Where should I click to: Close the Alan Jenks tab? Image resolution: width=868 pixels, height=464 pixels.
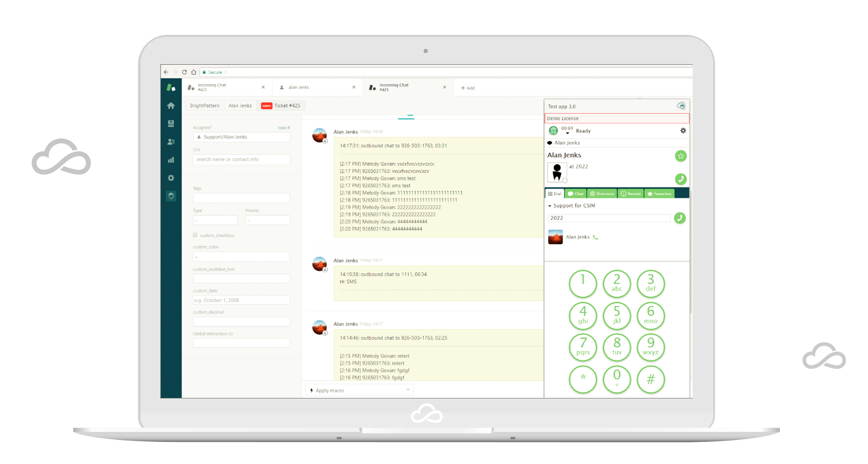coord(354,87)
